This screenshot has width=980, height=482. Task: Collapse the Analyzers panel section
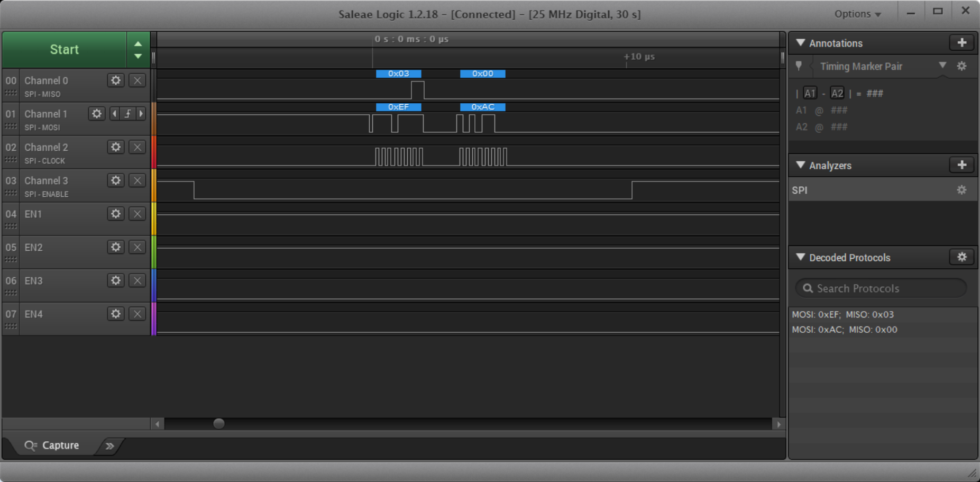coord(801,165)
